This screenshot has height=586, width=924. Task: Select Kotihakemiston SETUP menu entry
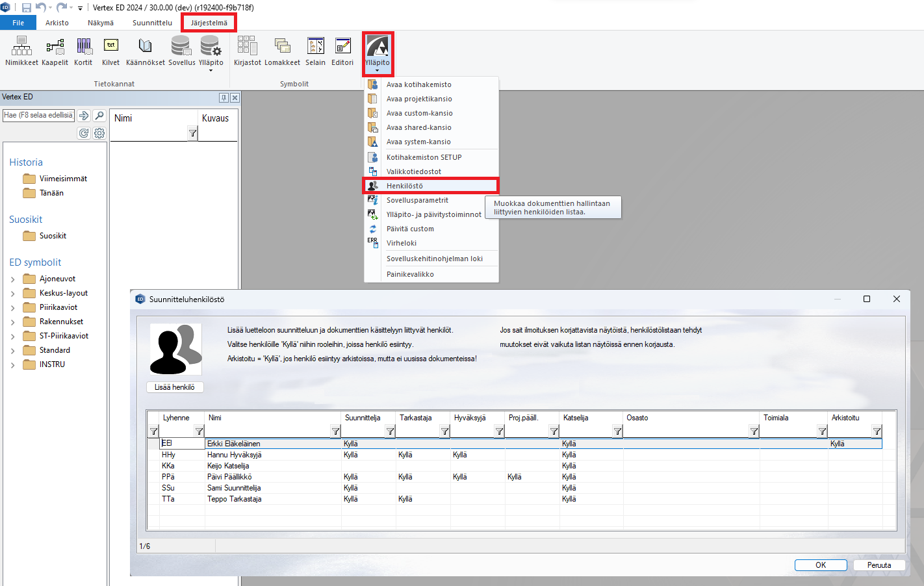point(424,157)
